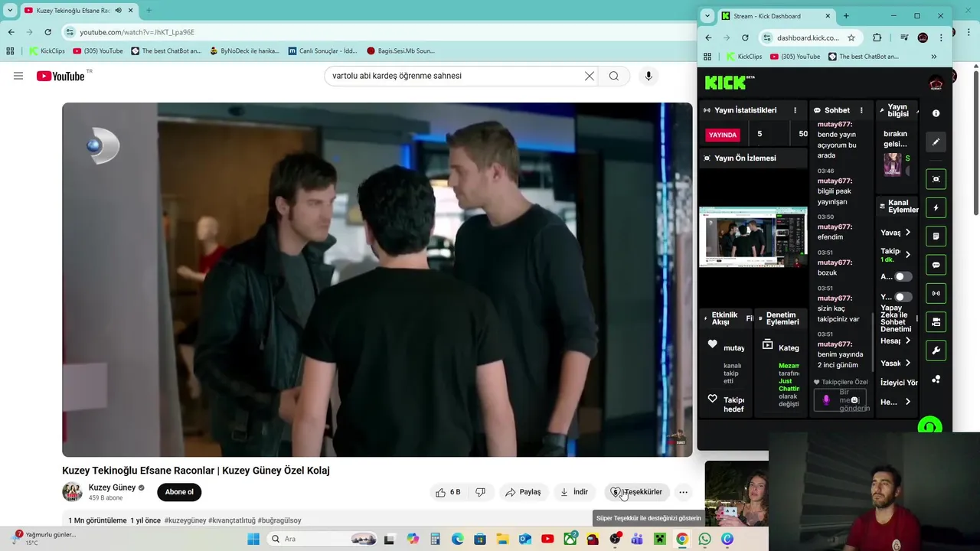Image resolution: width=980 pixels, height=551 pixels.
Task: Show hidden bookmarks chevron in Kick window
Action: (x=933, y=57)
